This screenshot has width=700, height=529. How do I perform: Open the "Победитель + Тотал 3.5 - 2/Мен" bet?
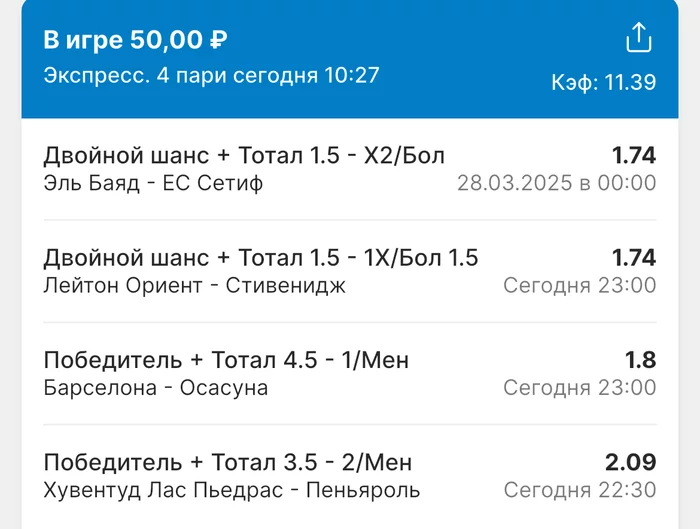pos(228,463)
